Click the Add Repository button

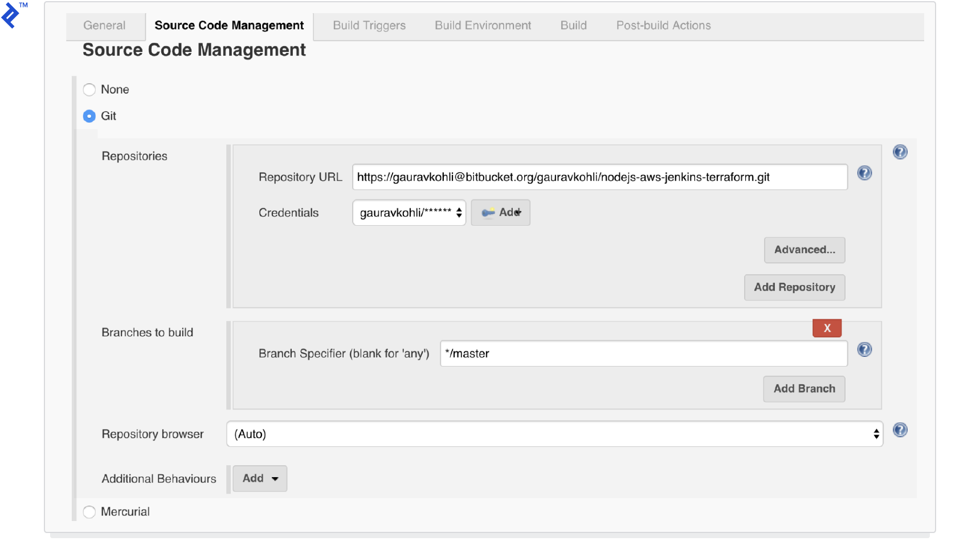tap(794, 287)
